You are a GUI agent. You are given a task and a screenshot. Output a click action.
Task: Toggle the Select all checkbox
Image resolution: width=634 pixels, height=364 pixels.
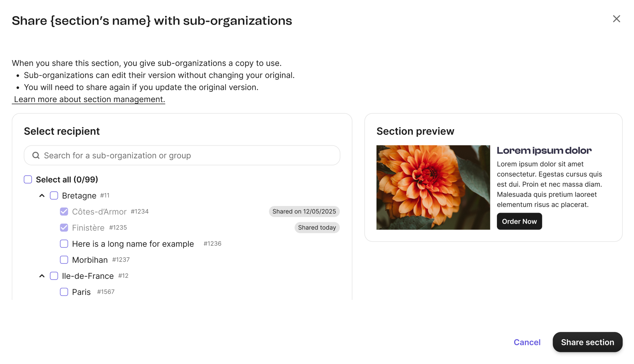coord(28,179)
